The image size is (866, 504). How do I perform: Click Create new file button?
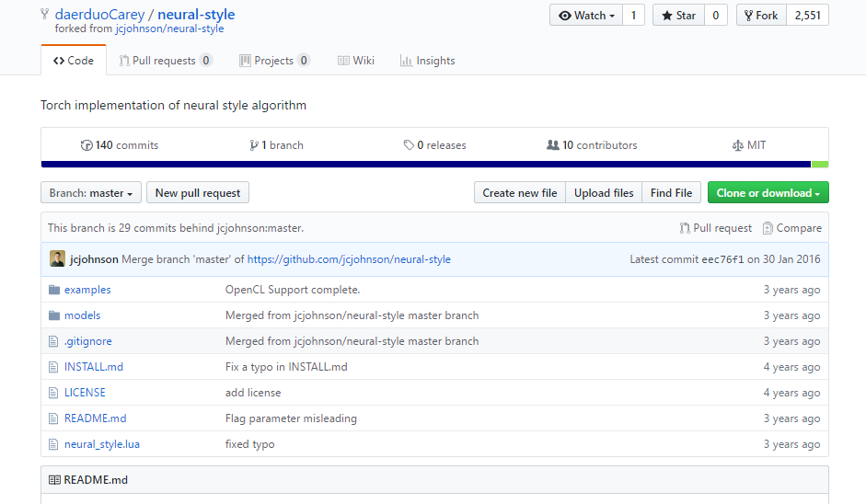(x=520, y=192)
